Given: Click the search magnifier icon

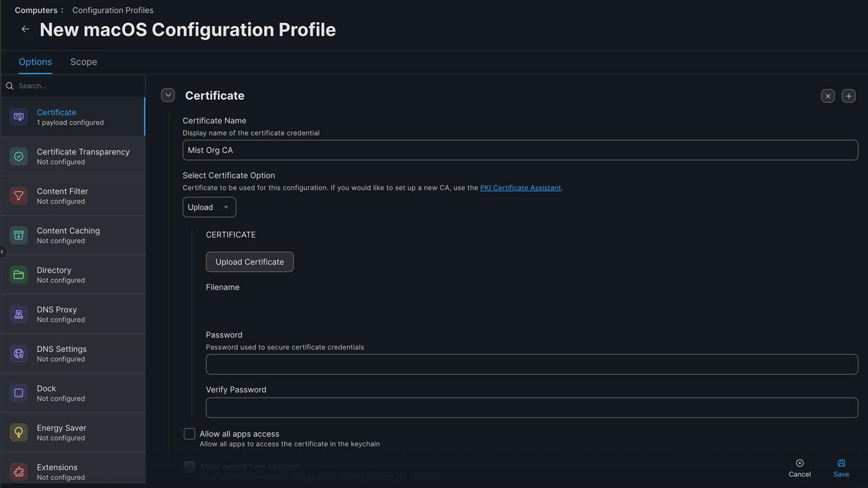Looking at the screenshot, I should point(9,86).
